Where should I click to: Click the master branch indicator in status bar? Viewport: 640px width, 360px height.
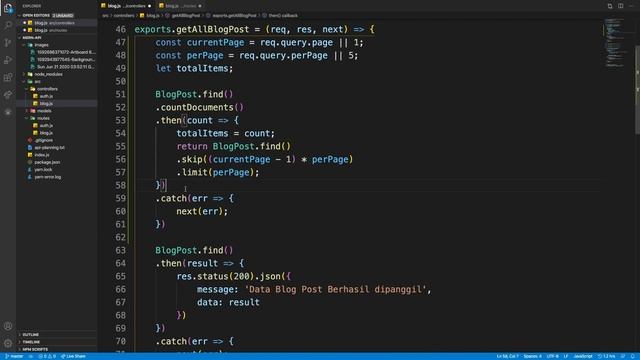tap(14, 356)
